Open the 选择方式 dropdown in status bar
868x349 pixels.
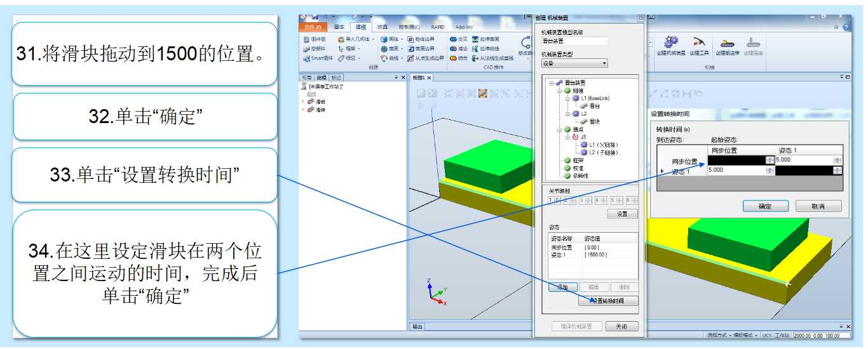pyautogui.click(x=719, y=335)
